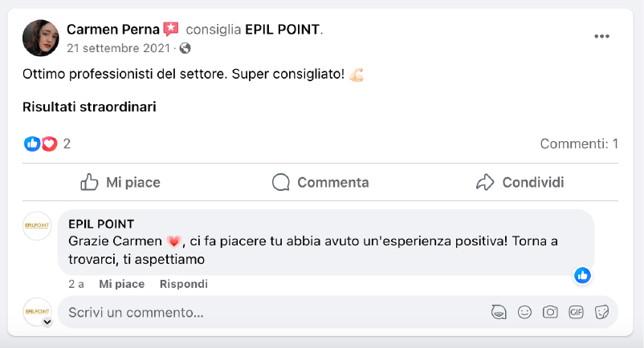Attach a photo via camera icon
644x348 pixels.
[x=550, y=312]
